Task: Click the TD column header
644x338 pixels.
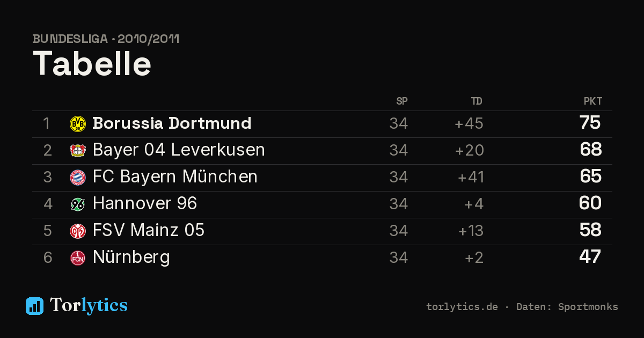Action: point(477,101)
